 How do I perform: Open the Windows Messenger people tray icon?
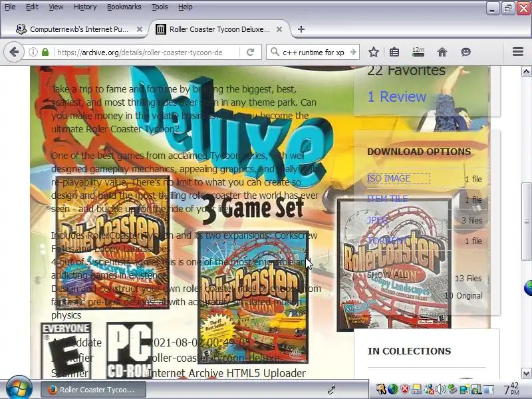point(429,389)
